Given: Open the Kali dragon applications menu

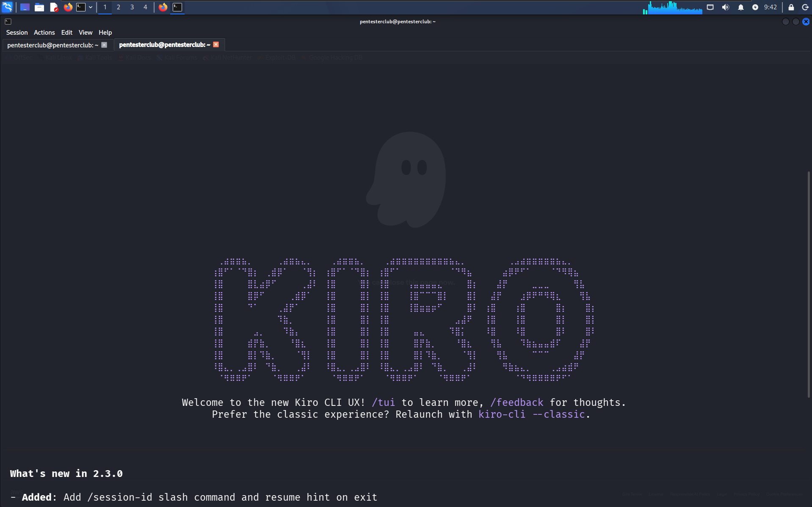Looking at the screenshot, I should coord(8,7).
